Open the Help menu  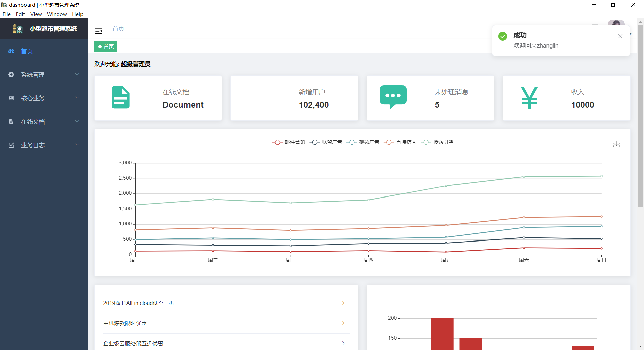point(77,14)
